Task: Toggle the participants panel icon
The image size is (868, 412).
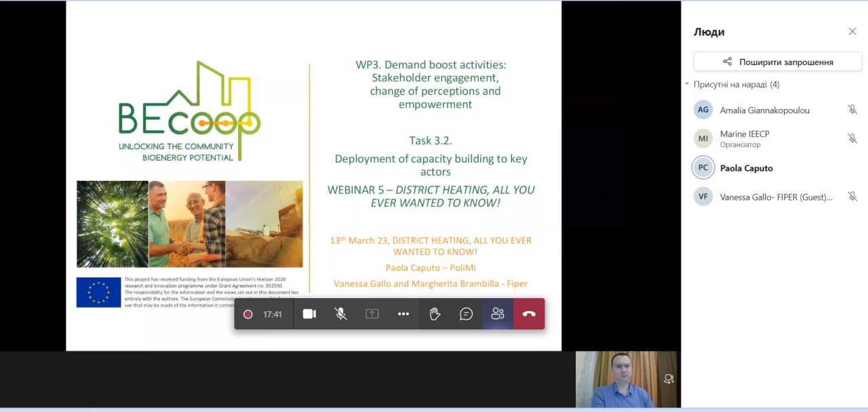Action: (498, 314)
